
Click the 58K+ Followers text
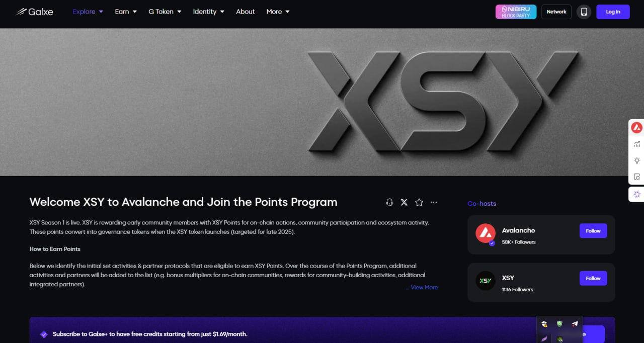point(519,242)
